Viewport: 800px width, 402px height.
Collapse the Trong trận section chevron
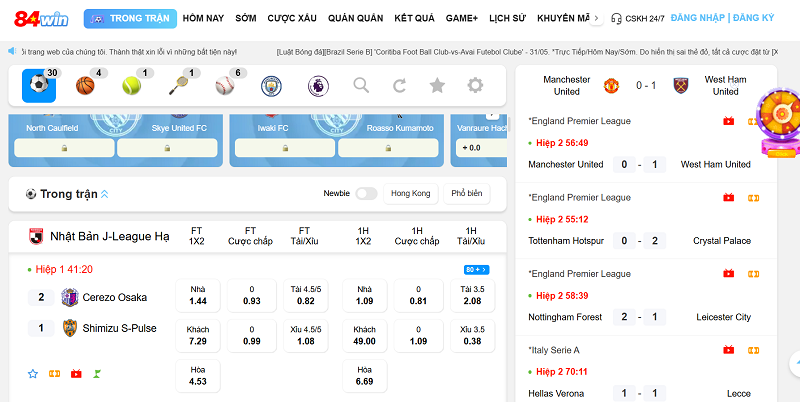click(105, 194)
